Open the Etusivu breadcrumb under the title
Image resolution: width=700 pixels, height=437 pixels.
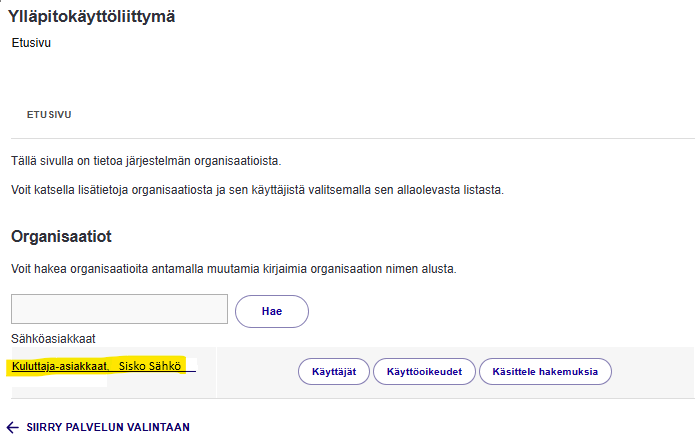pyautogui.click(x=30, y=44)
